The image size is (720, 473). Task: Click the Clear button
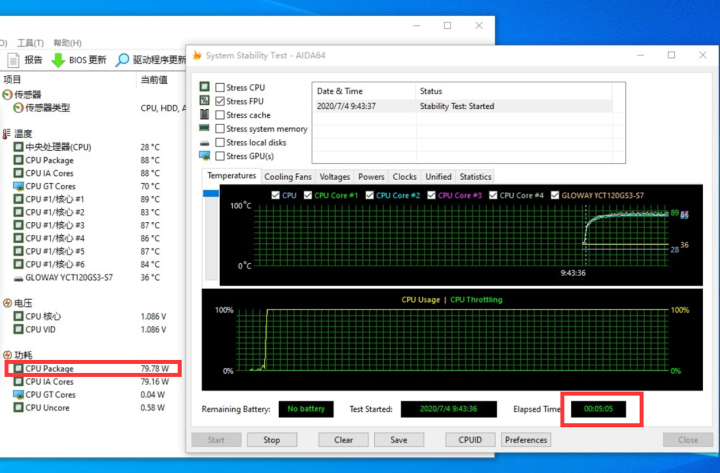pos(343,440)
